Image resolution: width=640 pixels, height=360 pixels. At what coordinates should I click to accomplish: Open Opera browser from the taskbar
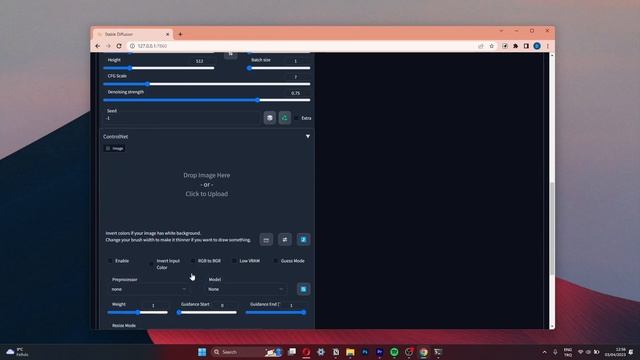pyautogui.click(x=306, y=352)
